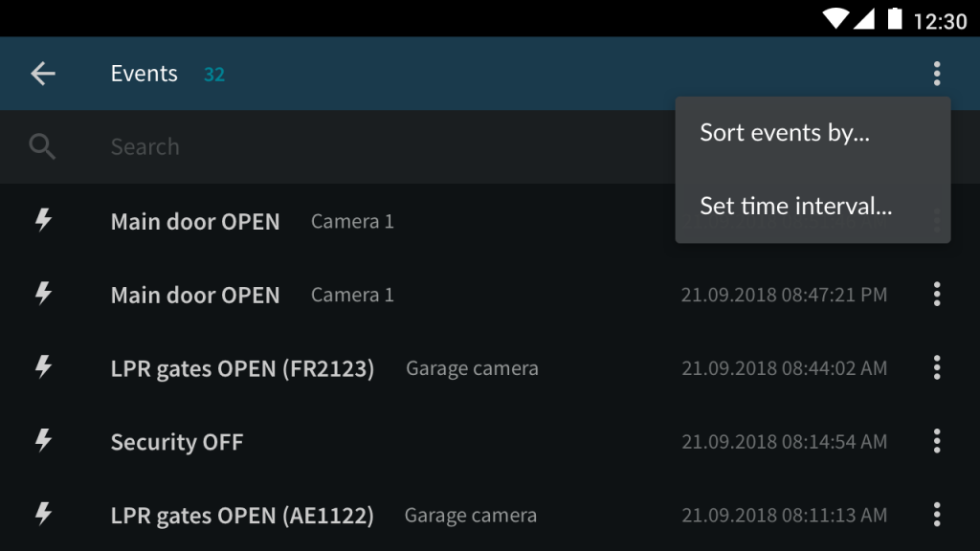Click lightning icon beside LPR gates OPEN (AE1122)
The image size is (980, 551).
pos(43,514)
